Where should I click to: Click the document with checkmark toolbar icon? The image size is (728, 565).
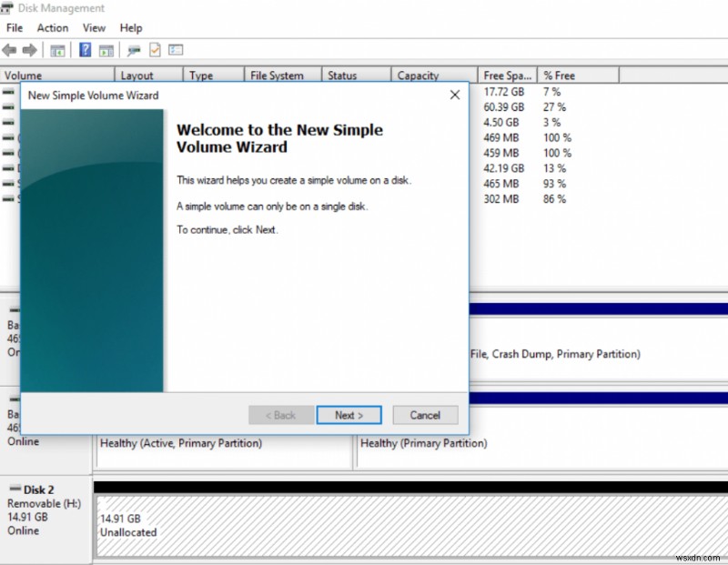[x=155, y=50]
